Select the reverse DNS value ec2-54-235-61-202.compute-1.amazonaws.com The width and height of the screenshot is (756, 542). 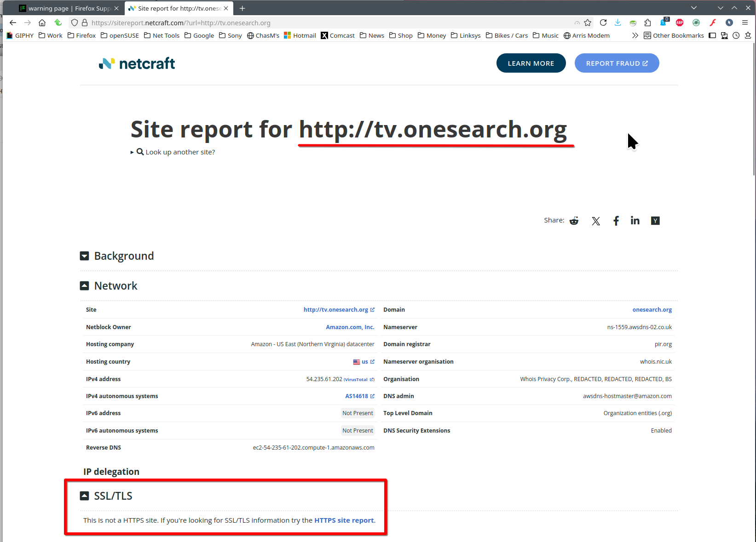314,448
